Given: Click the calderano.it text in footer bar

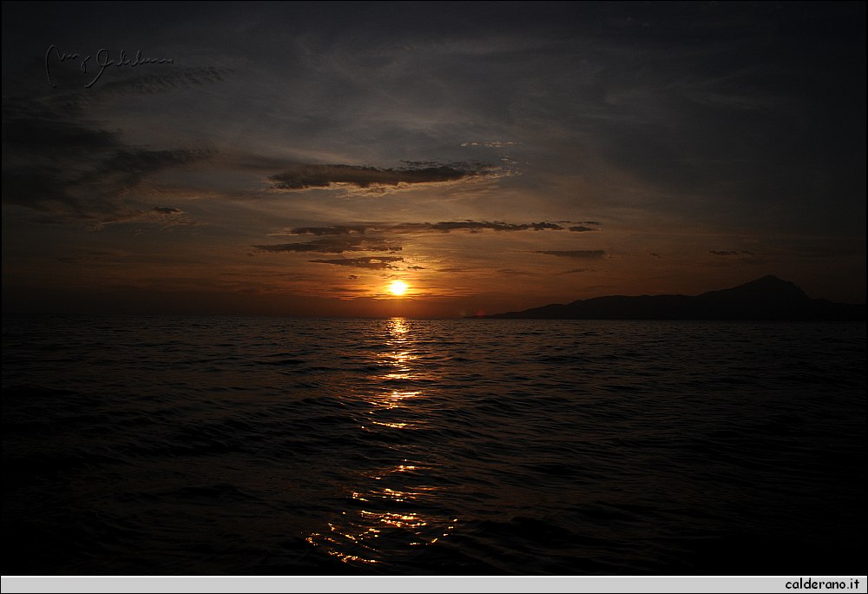Looking at the screenshot, I should [x=822, y=584].
